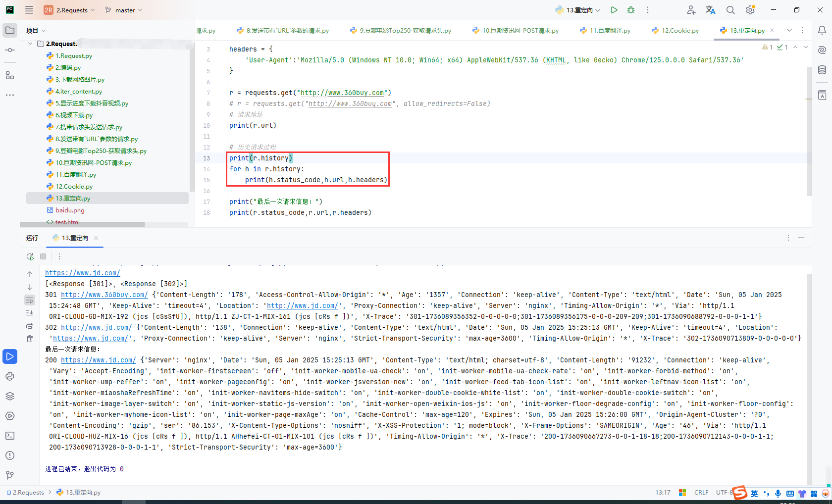
Task: Open more run actions in title bar
Action: (x=648, y=10)
